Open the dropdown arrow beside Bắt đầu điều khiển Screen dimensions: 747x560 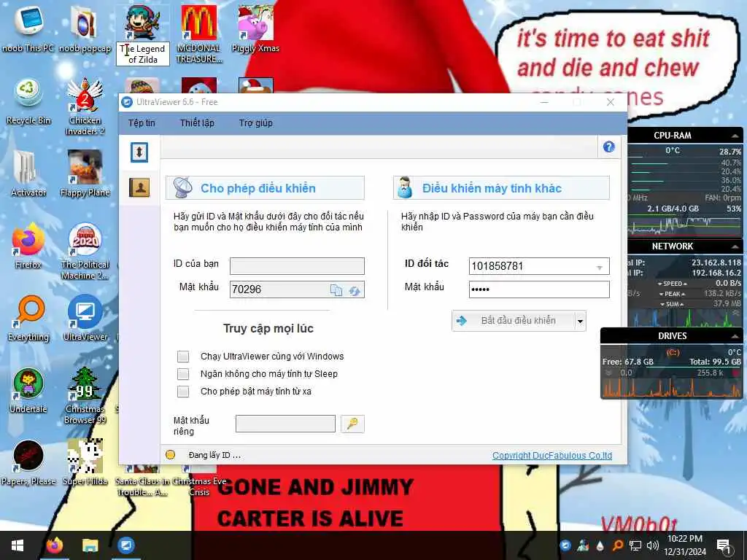point(580,322)
